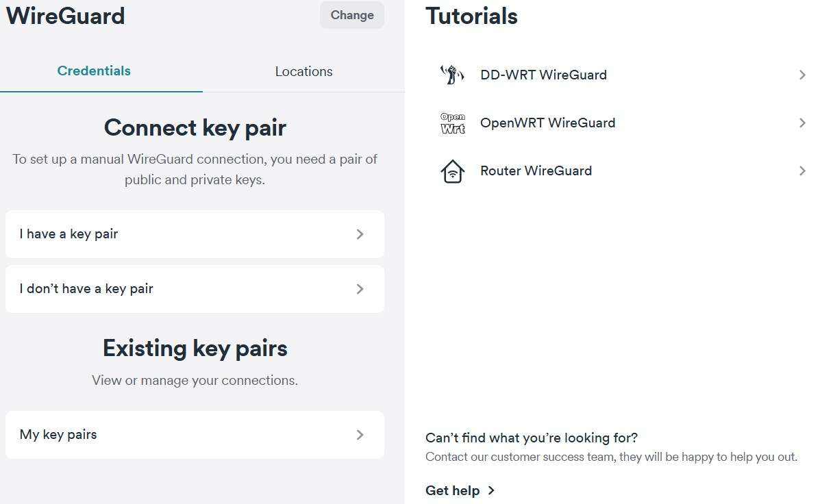Viewport: 833px width, 504px height.
Task: Open the Router WireGuard tutorial
Action: 536,171
